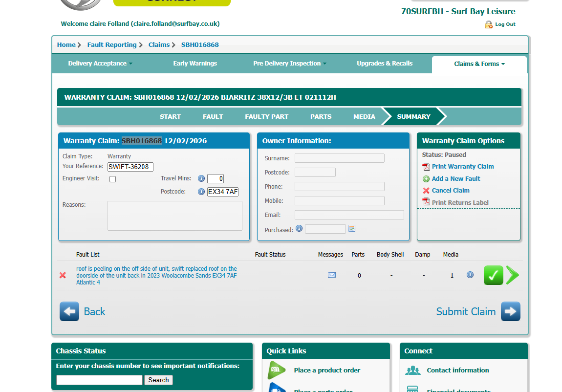Click the Status: Paused text

pyautogui.click(x=444, y=155)
